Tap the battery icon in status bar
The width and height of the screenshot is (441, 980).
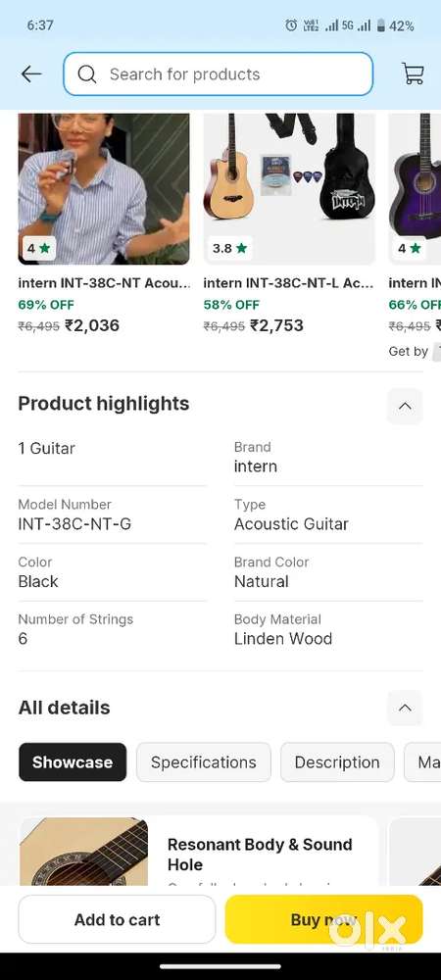380,25
